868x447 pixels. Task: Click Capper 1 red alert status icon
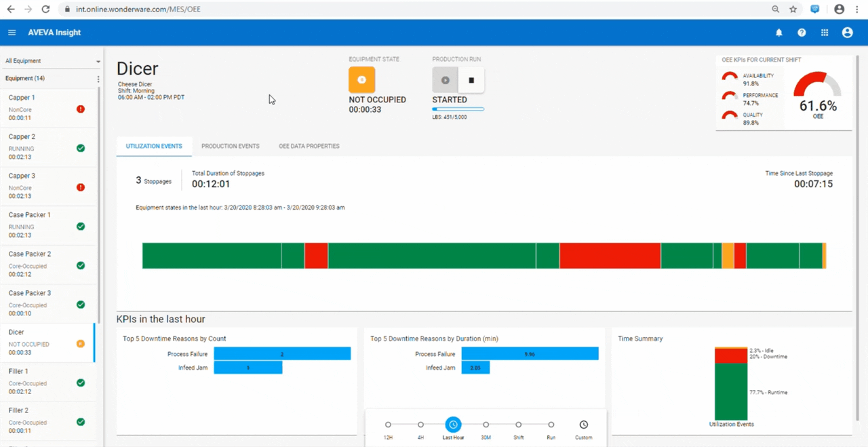pyautogui.click(x=81, y=109)
